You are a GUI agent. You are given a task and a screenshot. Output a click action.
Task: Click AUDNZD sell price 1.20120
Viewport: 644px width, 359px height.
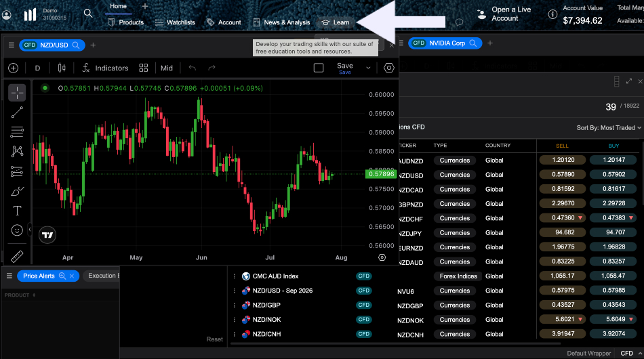(x=563, y=160)
